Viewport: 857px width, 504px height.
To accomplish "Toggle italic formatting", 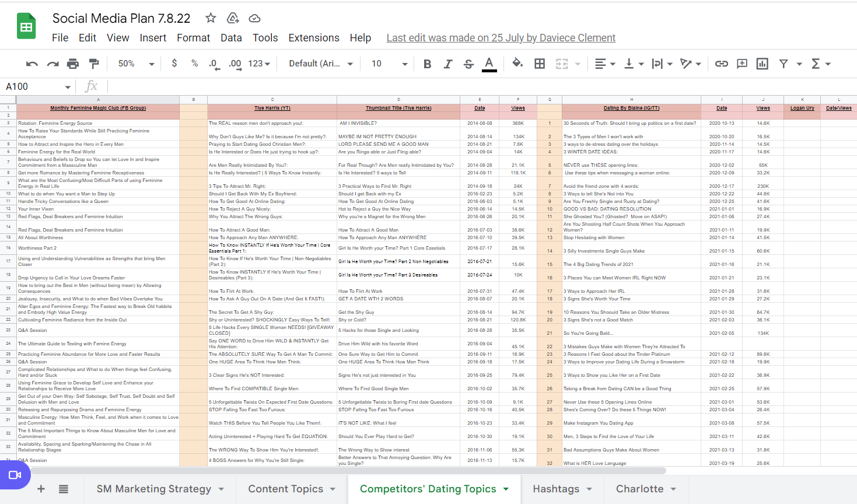I will (x=447, y=64).
